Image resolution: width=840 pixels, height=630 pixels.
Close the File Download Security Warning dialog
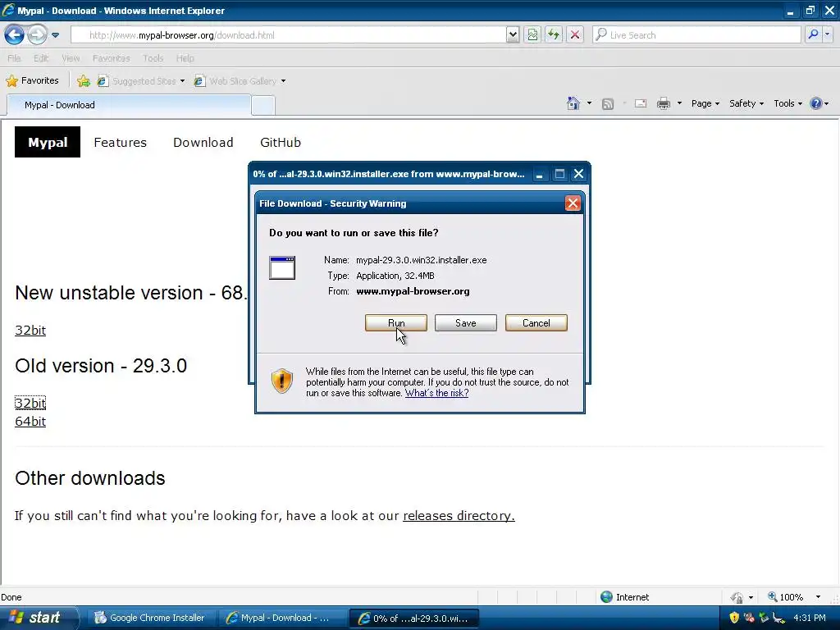click(573, 203)
